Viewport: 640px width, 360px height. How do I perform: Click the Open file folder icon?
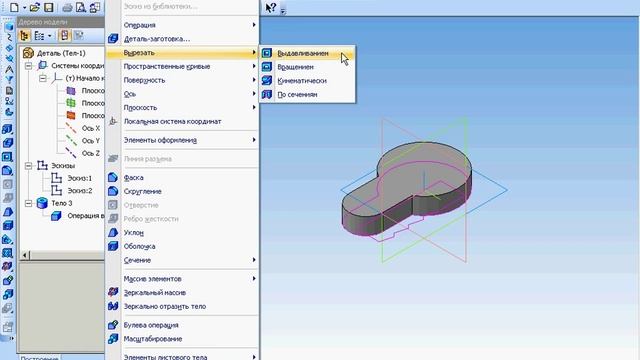pos(35,7)
